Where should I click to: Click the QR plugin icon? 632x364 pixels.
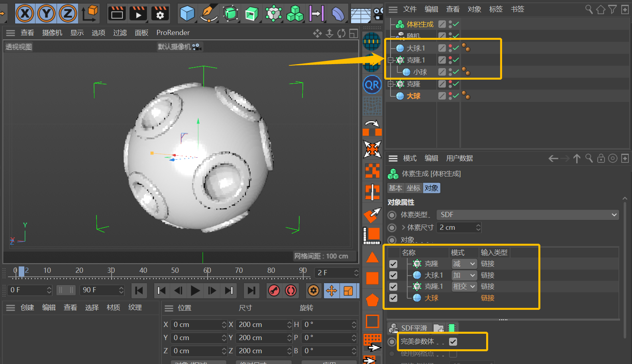[372, 84]
